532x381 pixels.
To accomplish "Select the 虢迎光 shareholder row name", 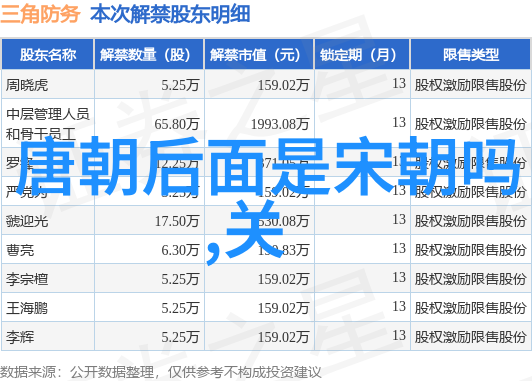I will 27,221.
